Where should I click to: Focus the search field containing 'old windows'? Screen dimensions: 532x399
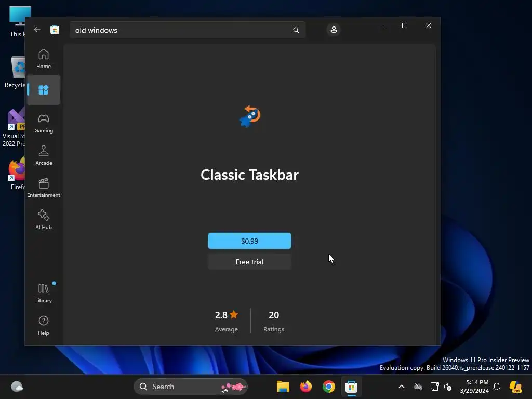click(188, 30)
